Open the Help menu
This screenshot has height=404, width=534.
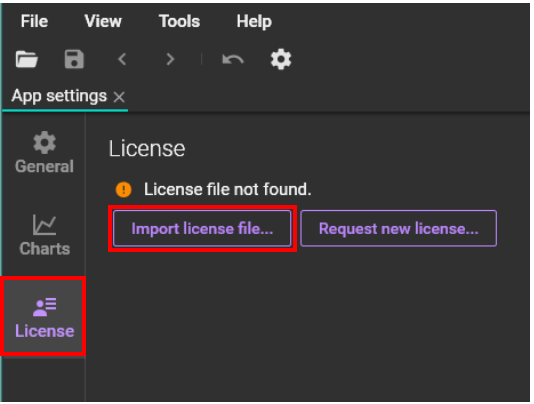point(254,21)
